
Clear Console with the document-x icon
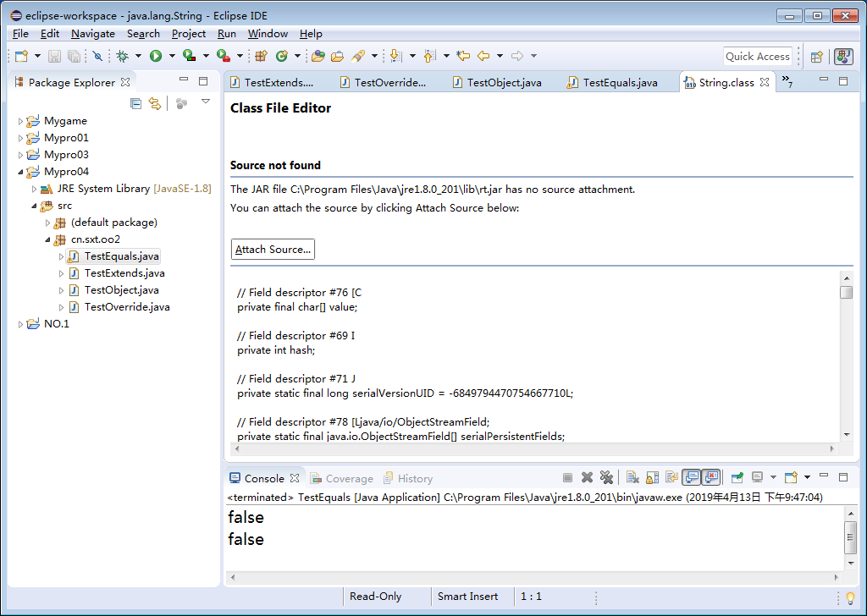tap(632, 477)
